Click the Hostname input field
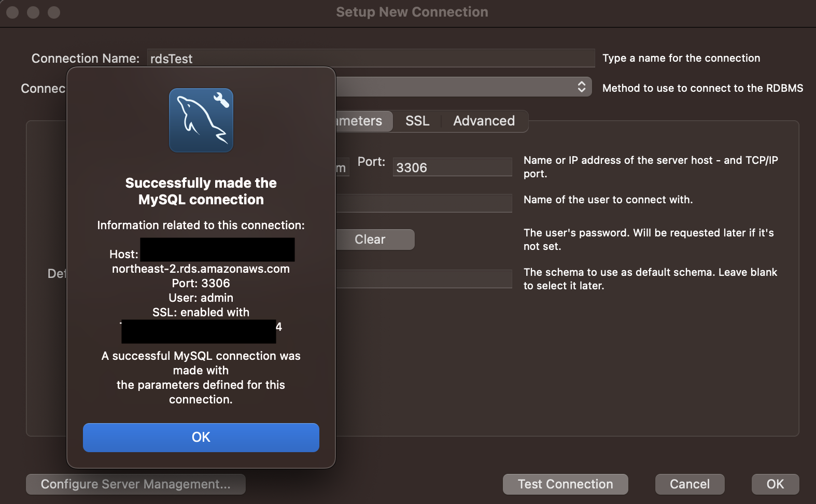The image size is (816, 504). point(342,167)
